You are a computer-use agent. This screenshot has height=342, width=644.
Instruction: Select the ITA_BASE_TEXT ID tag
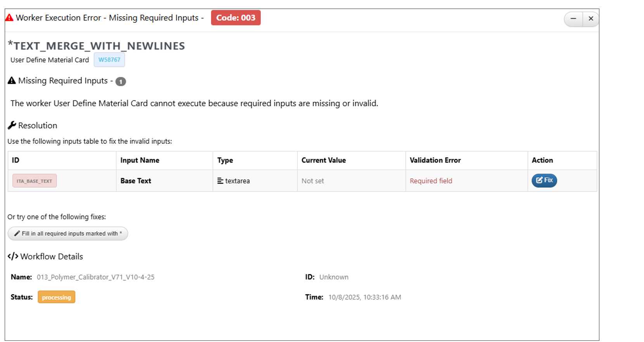coord(35,181)
